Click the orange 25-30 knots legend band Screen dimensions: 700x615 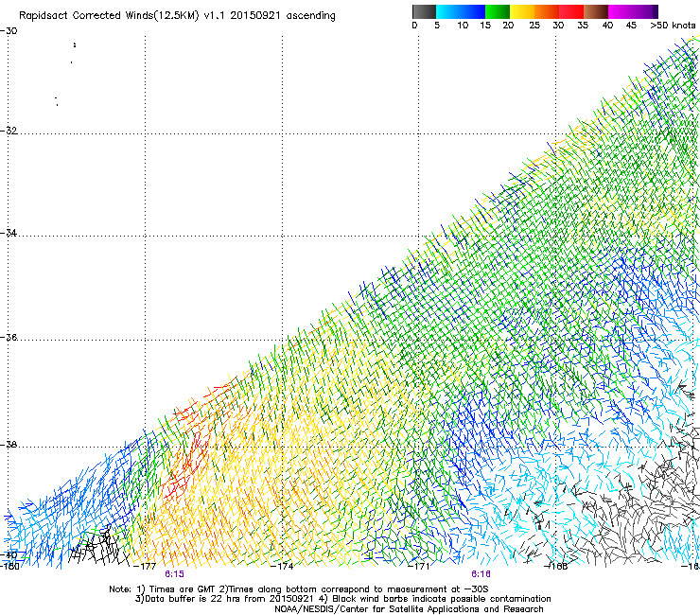[547, 11]
